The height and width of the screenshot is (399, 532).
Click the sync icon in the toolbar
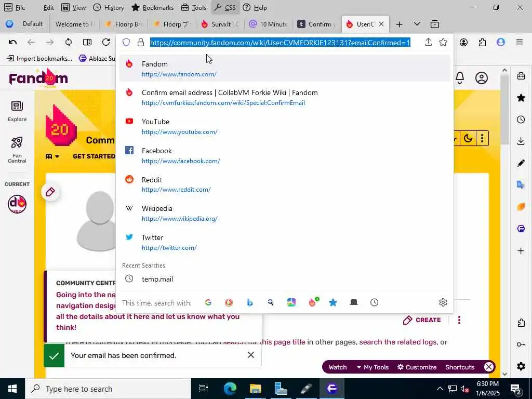pos(69,42)
